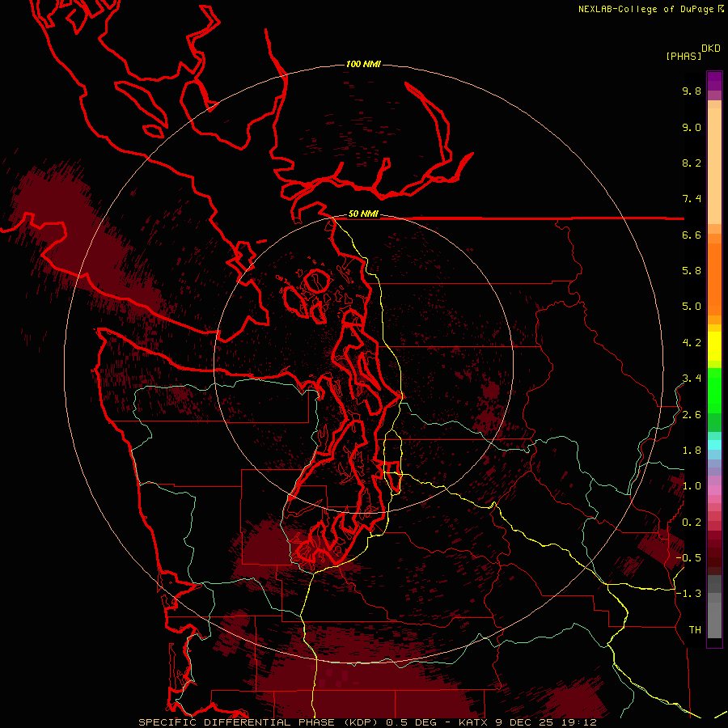The width and height of the screenshot is (728, 728).
Task: Click the -1.3 value on color scale
Action: click(x=688, y=594)
